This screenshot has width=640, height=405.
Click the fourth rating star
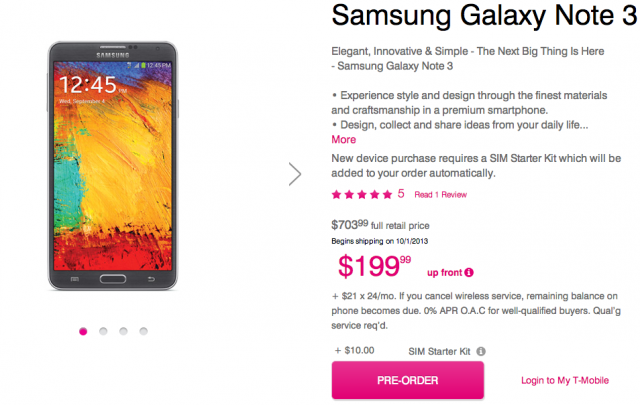point(374,194)
